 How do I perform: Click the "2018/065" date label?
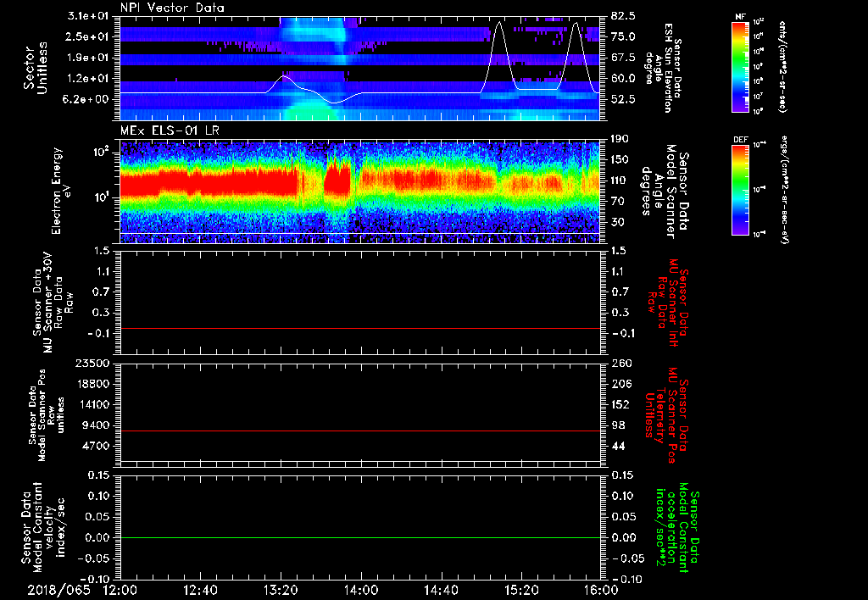tap(59, 590)
